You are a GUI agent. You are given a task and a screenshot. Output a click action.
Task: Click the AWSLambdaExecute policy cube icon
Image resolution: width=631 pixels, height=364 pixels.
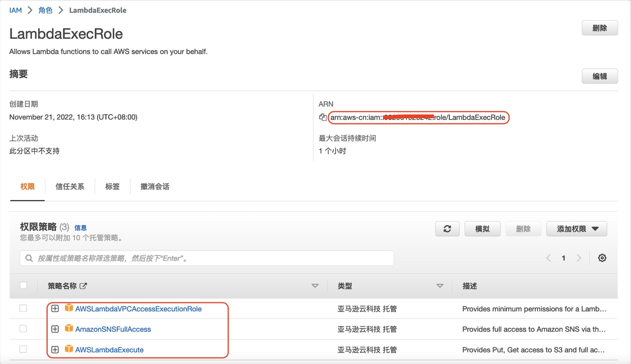[x=69, y=349]
